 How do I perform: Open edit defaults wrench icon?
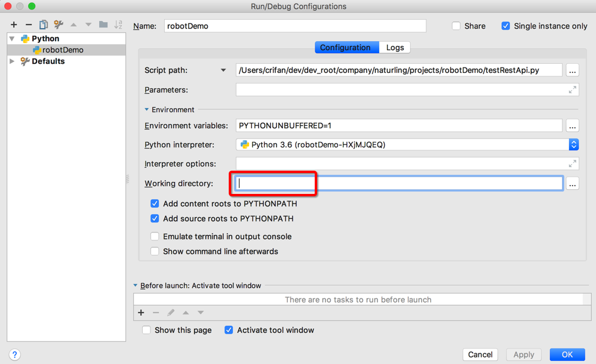[58, 24]
